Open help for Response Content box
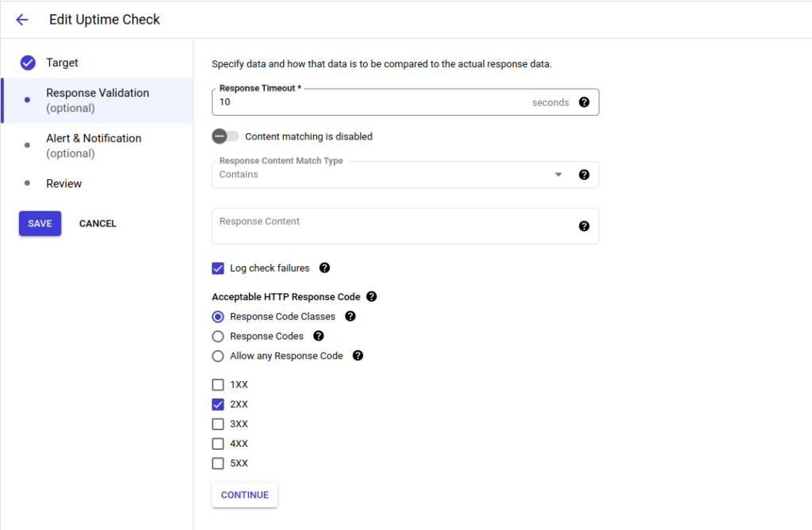812x530 pixels. (584, 226)
